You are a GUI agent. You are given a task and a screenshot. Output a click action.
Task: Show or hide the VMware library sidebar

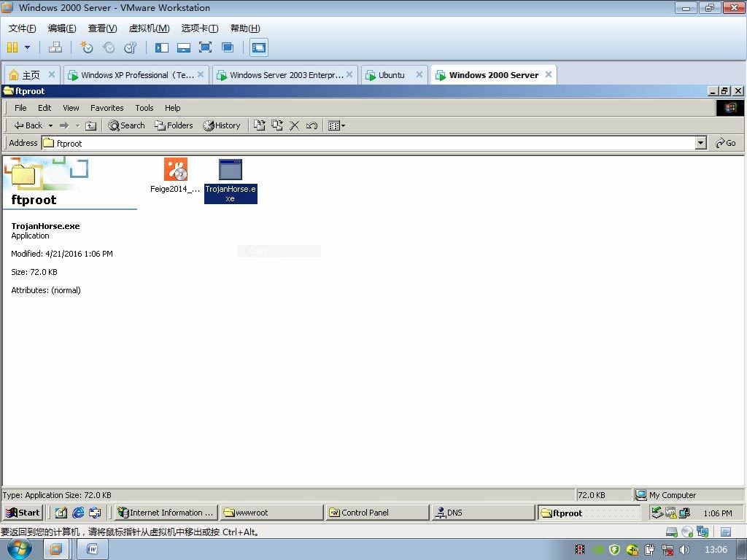click(162, 47)
